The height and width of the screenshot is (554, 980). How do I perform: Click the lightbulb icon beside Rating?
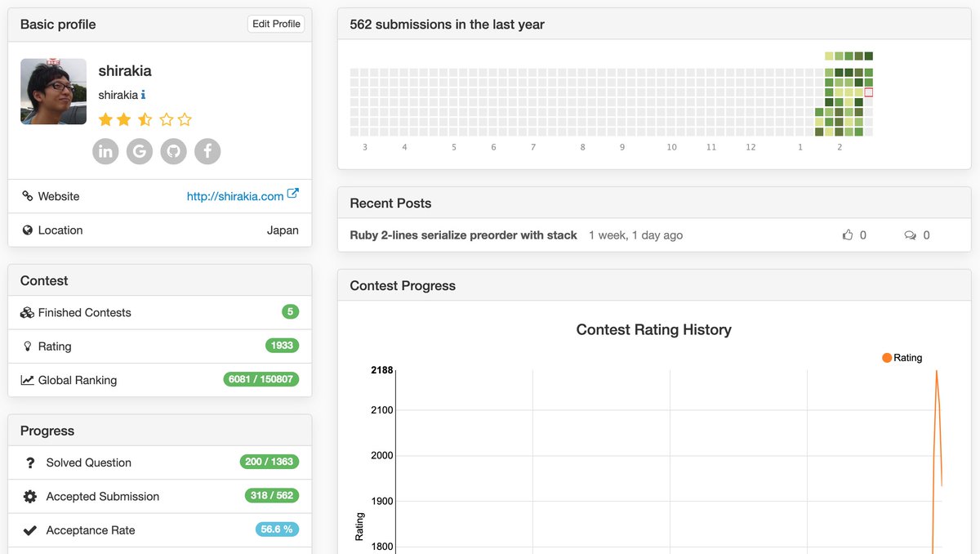point(28,346)
